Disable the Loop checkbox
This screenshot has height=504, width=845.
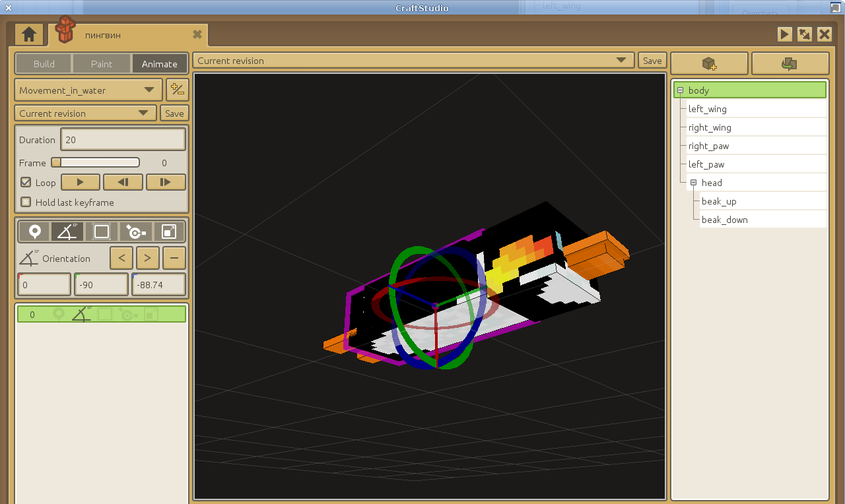[26, 183]
